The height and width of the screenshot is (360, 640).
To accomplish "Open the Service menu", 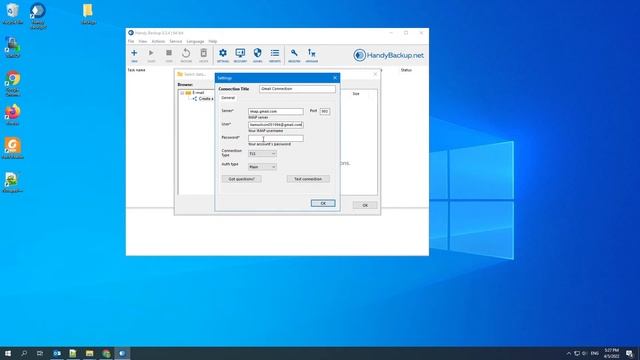I will click(x=176, y=41).
